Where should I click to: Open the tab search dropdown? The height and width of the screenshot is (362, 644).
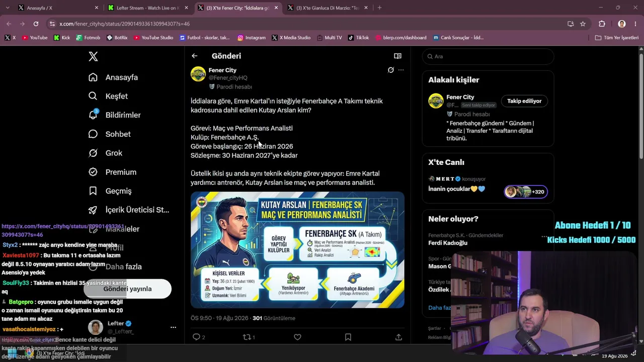pos(9,8)
